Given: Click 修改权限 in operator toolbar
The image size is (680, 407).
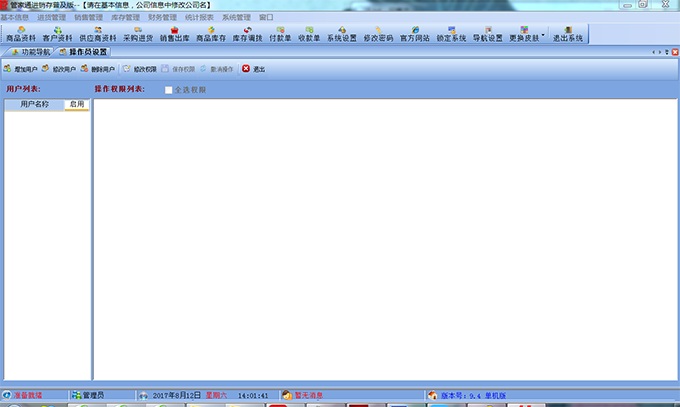Looking at the screenshot, I should pos(140,69).
